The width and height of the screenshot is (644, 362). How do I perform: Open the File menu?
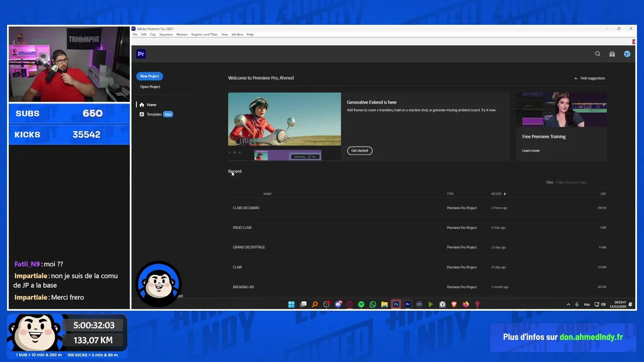click(135, 34)
